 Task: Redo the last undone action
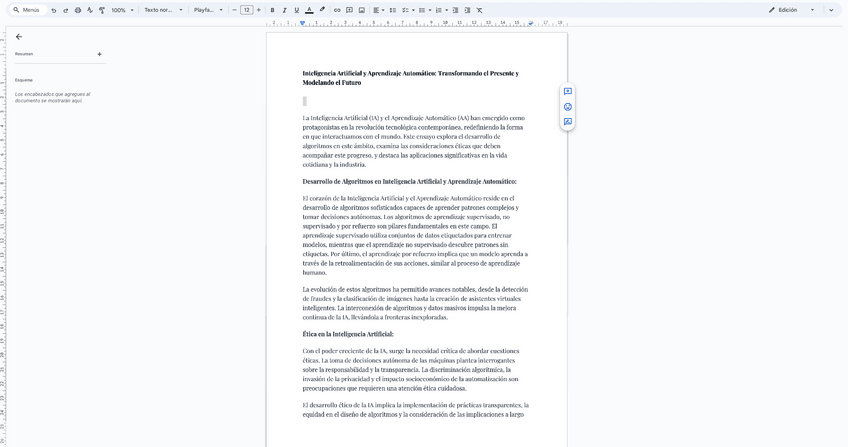pos(65,10)
